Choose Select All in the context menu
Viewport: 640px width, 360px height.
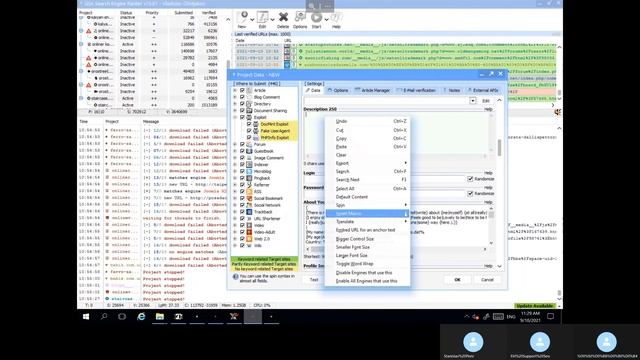[367, 189]
